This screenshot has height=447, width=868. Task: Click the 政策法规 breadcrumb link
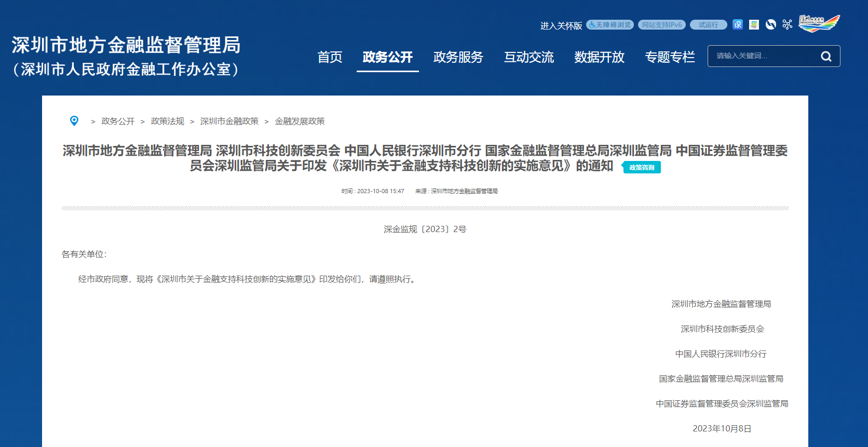pyautogui.click(x=168, y=121)
